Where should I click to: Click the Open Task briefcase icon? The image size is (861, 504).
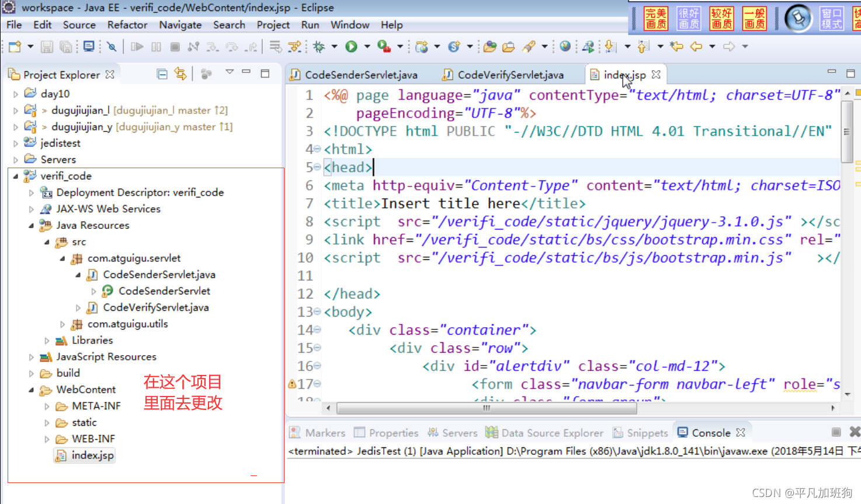coord(509,47)
